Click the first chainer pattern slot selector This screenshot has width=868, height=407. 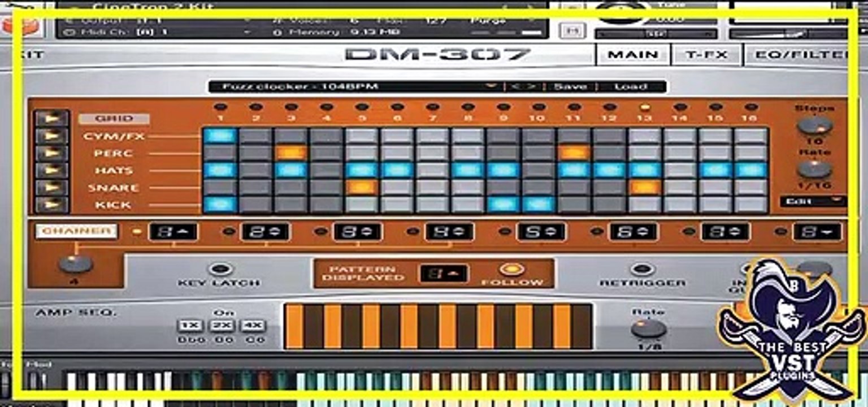point(173,231)
